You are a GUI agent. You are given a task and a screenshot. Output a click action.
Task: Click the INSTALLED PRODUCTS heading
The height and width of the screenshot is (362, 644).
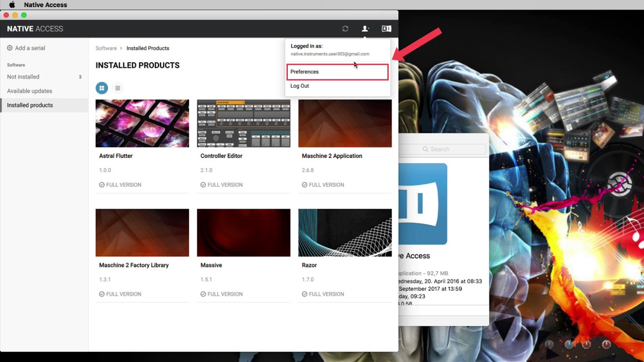pyautogui.click(x=137, y=65)
